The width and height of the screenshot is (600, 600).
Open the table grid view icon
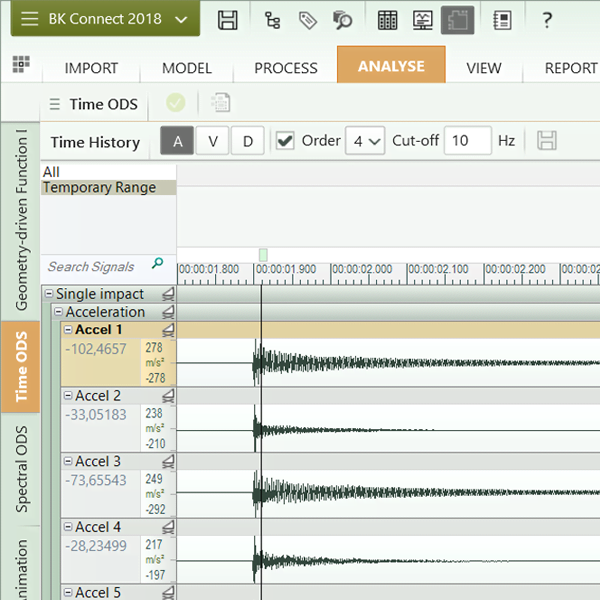pos(388,19)
